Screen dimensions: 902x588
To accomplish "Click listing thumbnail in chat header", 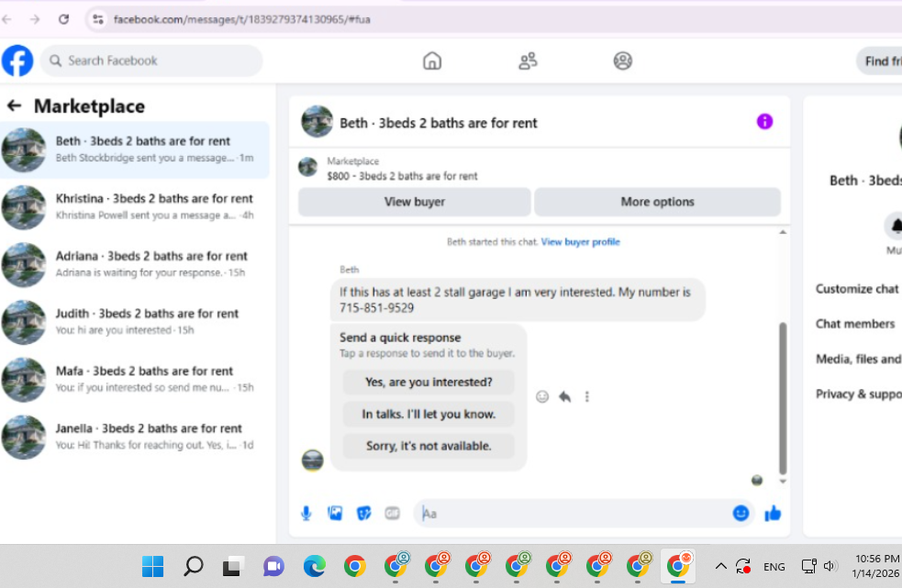I will pyautogui.click(x=317, y=121).
